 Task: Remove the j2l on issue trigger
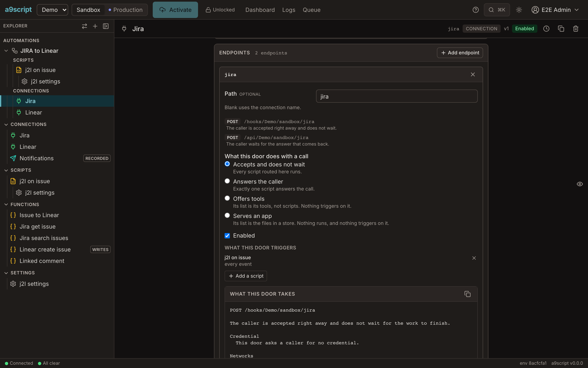point(474,258)
